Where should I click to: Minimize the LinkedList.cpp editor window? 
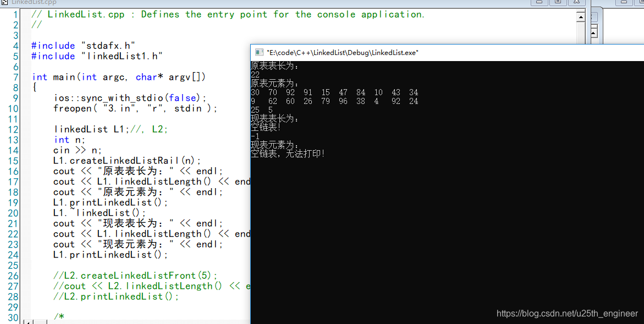tap(540, 2)
